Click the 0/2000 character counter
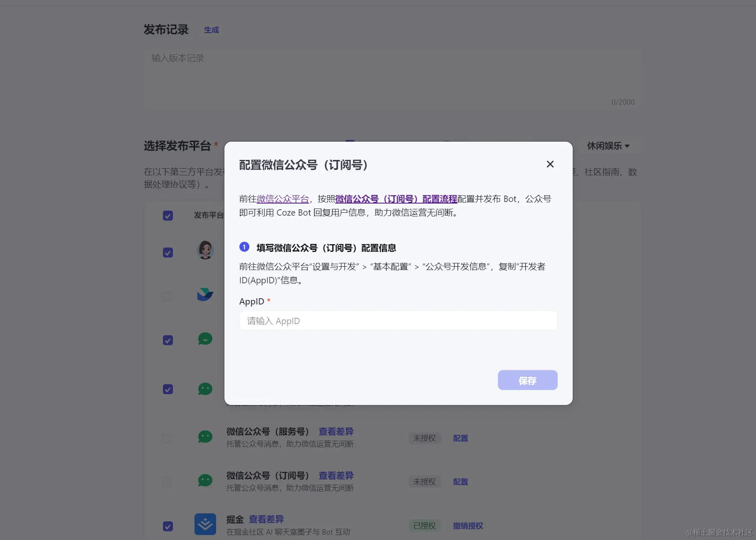Screen dimensions: 756x540 click(623, 102)
